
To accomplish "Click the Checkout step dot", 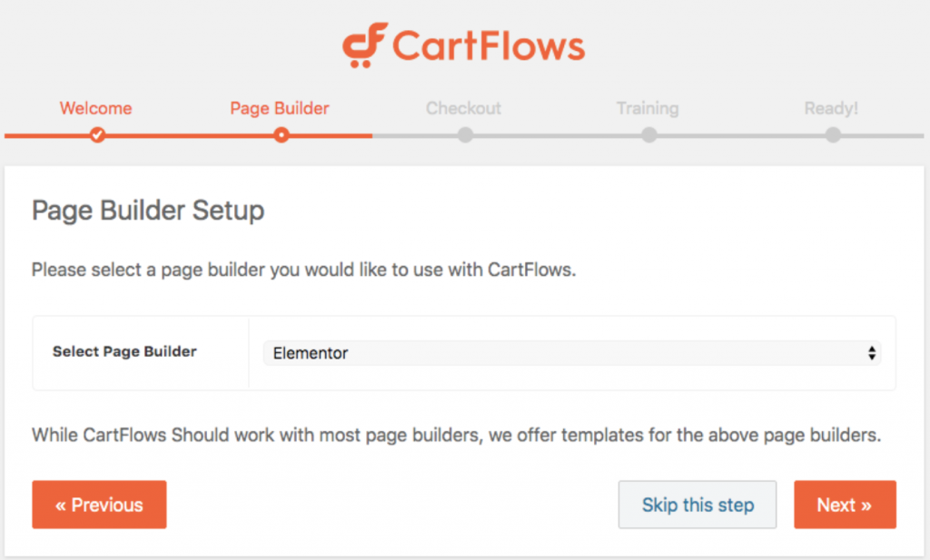I will point(465,135).
